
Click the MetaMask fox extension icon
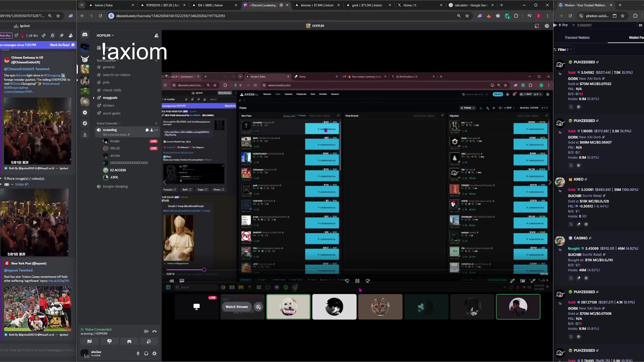pyautogui.click(x=489, y=16)
